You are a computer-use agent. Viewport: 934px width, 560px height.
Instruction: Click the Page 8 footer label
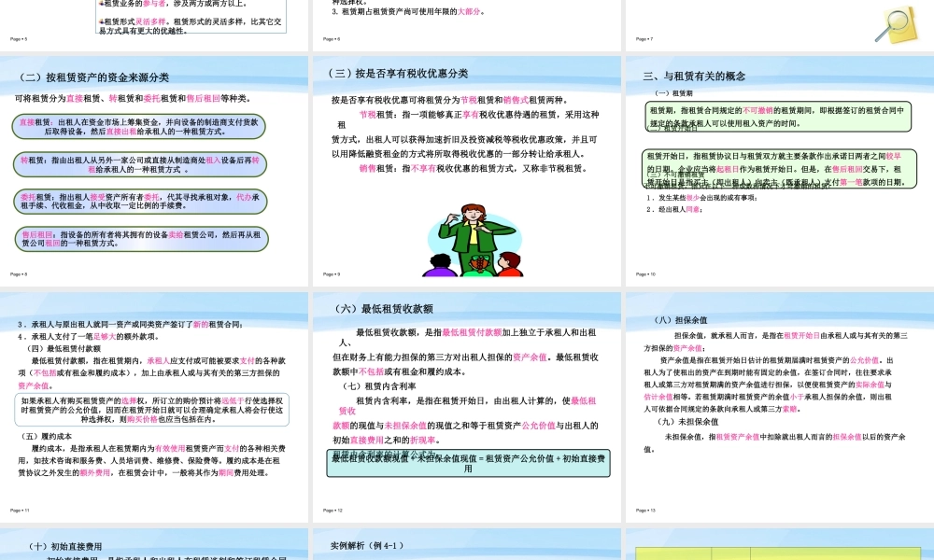[x=17, y=273]
